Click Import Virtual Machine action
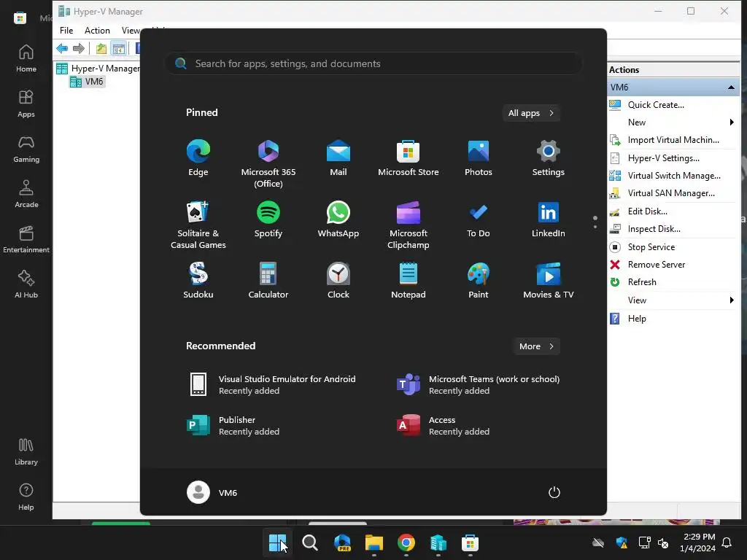Image resolution: width=747 pixels, height=560 pixels. pos(673,140)
